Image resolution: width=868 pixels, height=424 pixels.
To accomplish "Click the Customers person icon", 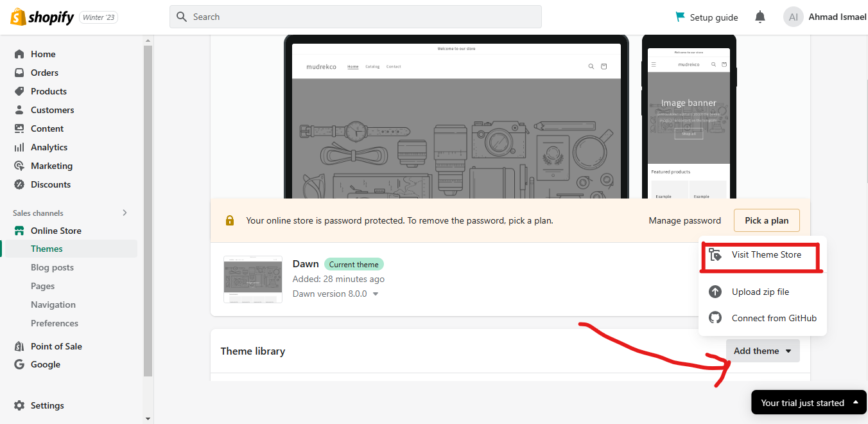I will (x=19, y=110).
